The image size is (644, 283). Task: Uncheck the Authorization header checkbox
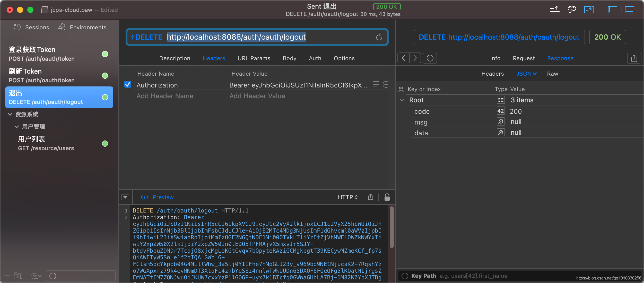click(x=128, y=85)
